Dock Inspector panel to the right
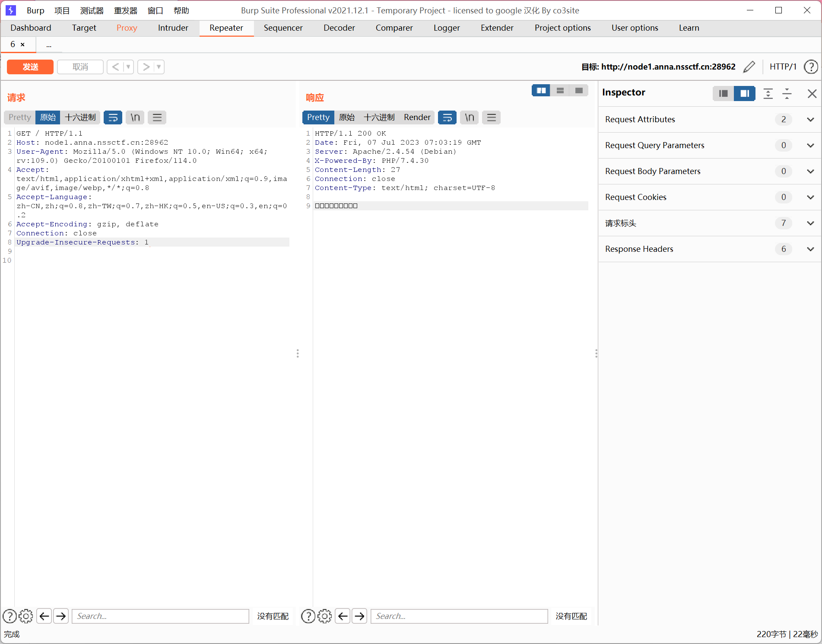 tap(745, 93)
